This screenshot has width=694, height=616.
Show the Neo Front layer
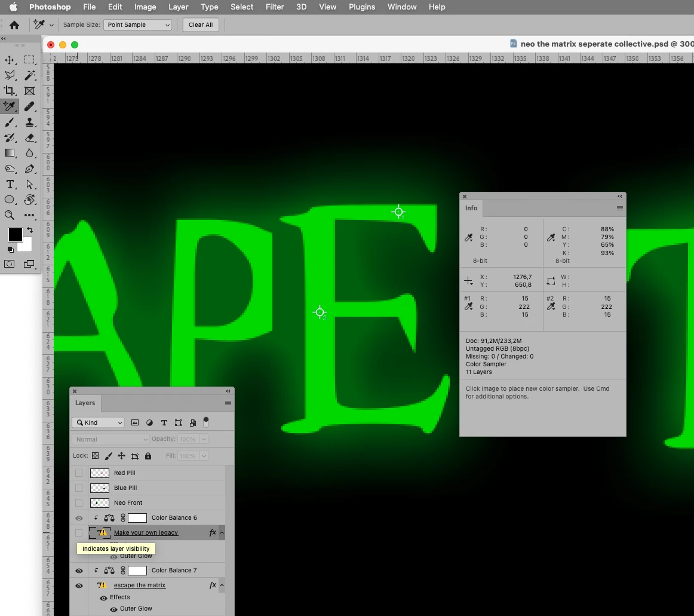pyautogui.click(x=79, y=503)
